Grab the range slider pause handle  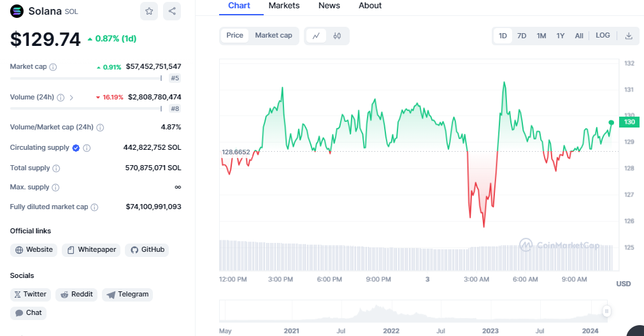click(606, 311)
